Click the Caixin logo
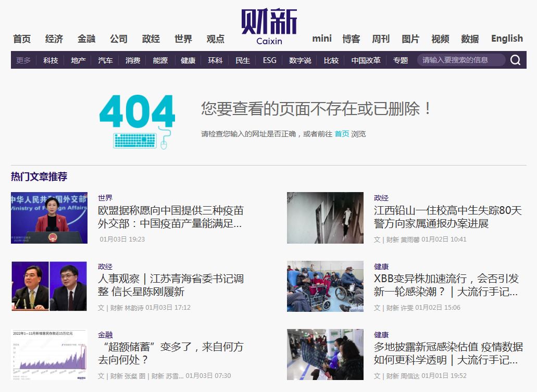 click(x=269, y=27)
